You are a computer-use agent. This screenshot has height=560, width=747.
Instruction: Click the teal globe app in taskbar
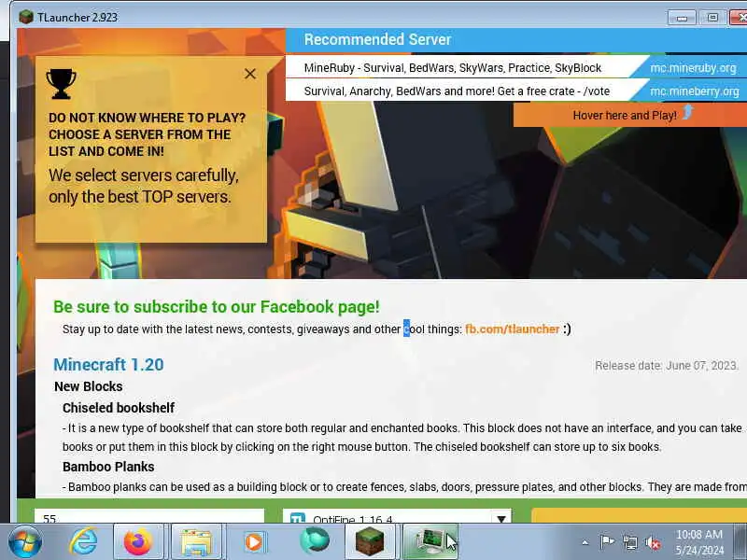[315, 540]
